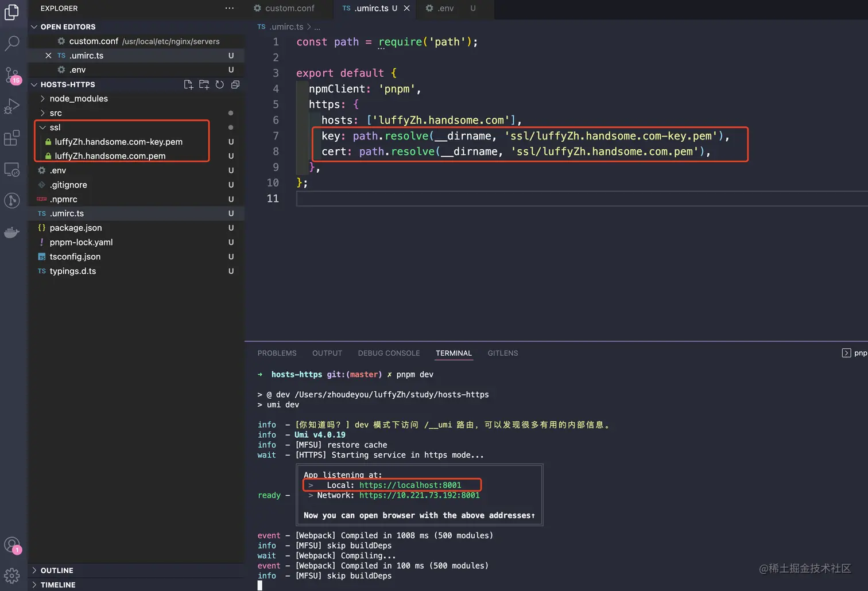Image resolution: width=868 pixels, height=591 pixels.
Task: Open the Search view in activity bar
Action: click(12, 43)
